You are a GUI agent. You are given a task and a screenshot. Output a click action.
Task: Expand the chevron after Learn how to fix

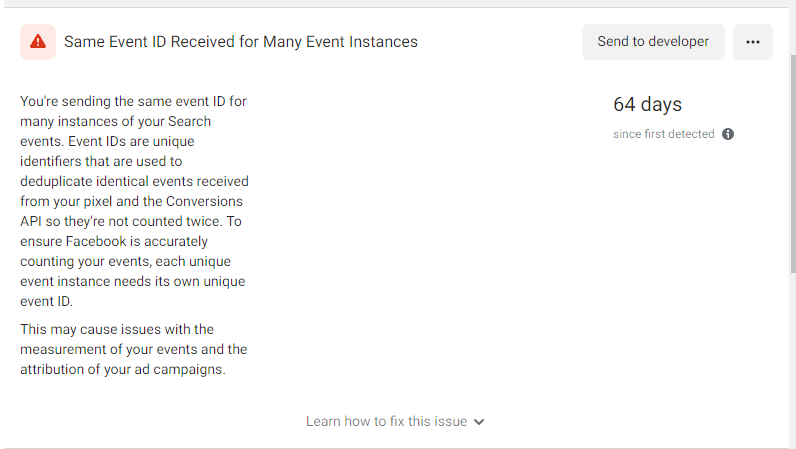479,422
